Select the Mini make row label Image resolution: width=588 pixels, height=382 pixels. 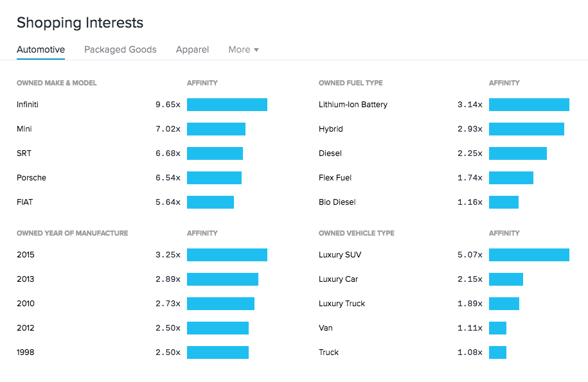pyautogui.click(x=24, y=129)
